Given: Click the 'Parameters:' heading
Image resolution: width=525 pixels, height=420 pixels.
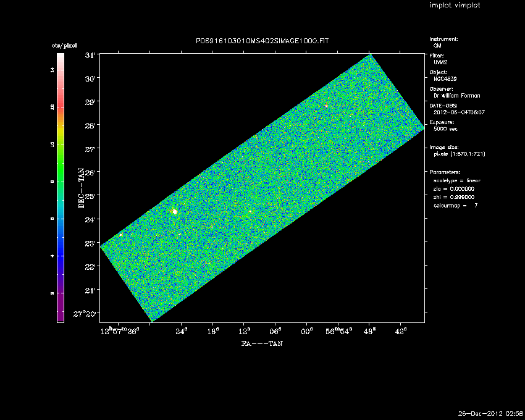Looking at the screenshot, I should point(445,172).
